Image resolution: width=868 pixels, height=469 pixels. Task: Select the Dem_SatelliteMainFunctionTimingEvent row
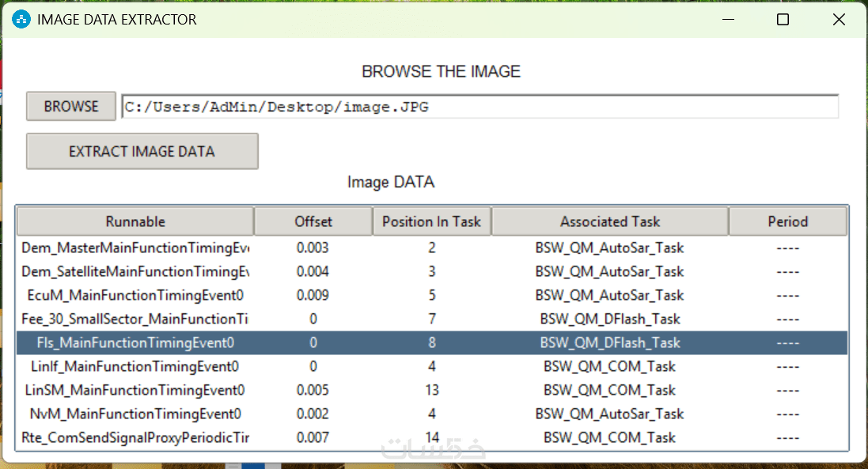[x=135, y=271]
